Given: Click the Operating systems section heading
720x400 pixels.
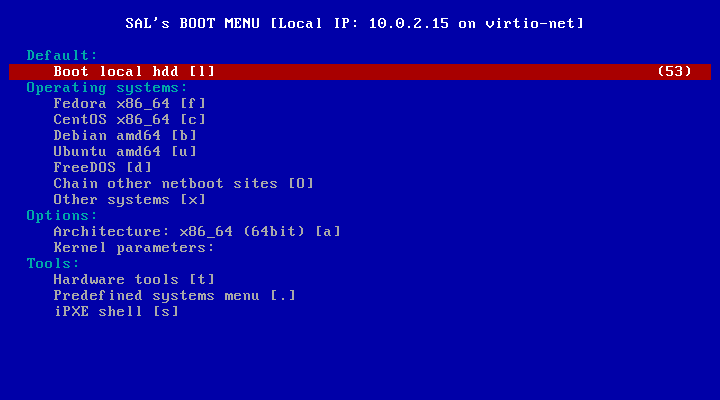Looking at the screenshot, I should click(107, 88).
